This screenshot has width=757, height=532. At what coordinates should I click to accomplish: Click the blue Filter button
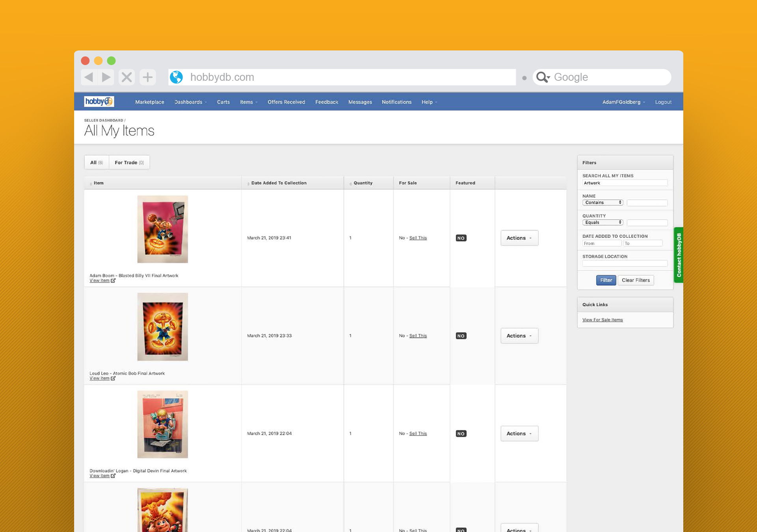(x=606, y=280)
